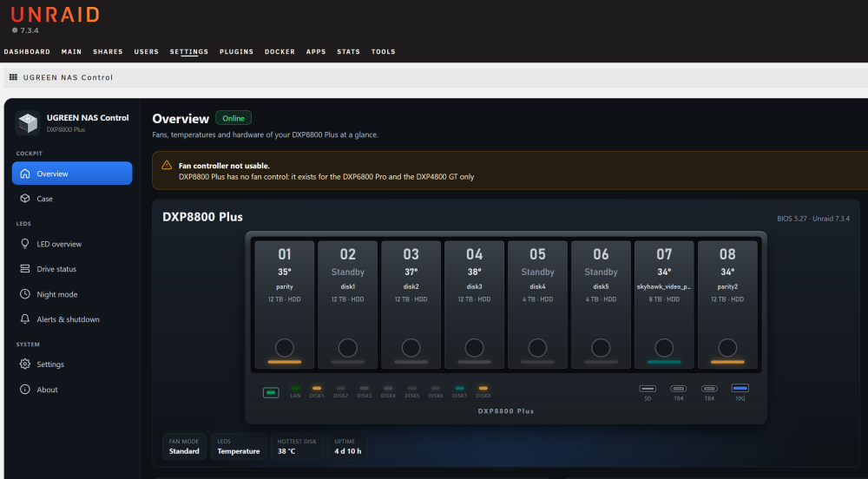The width and height of the screenshot is (868, 479).
Task: Click the UPTIME 4 d 10 h tile
Action: pos(348,446)
